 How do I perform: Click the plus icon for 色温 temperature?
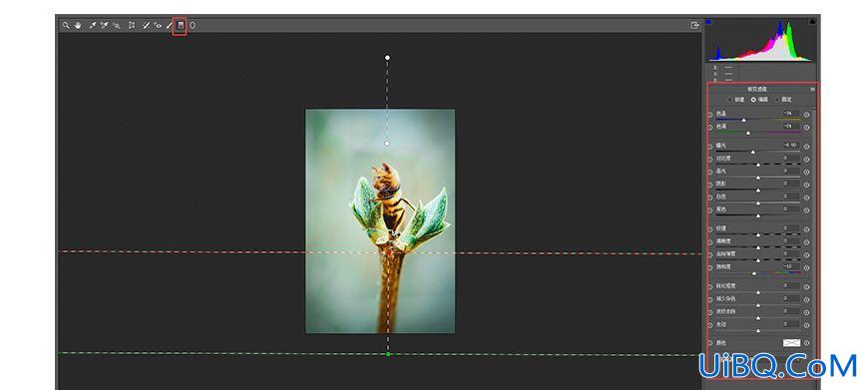[x=806, y=115]
